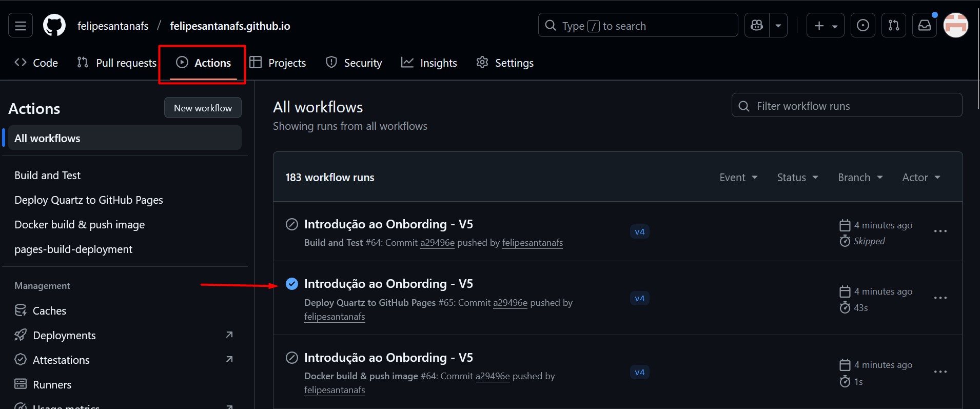Open the Branch filter dropdown
Viewport: 980px width, 409px height.
click(x=860, y=178)
